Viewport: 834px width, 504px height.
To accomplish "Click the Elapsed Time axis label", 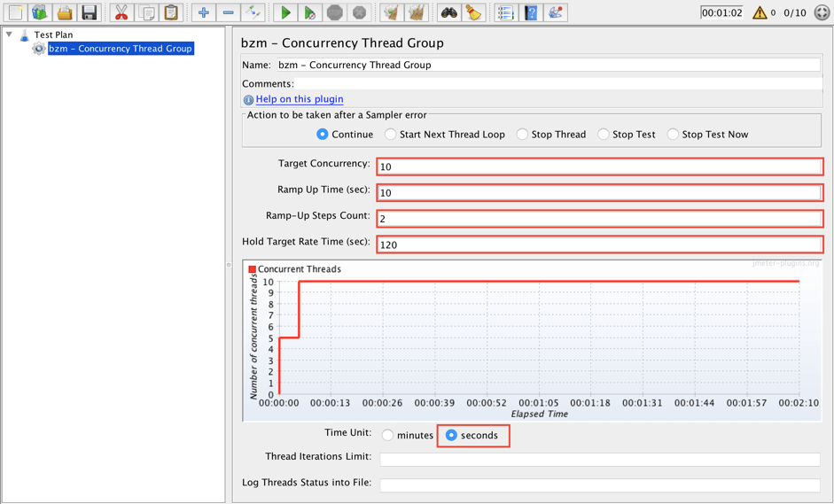I will pos(540,414).
